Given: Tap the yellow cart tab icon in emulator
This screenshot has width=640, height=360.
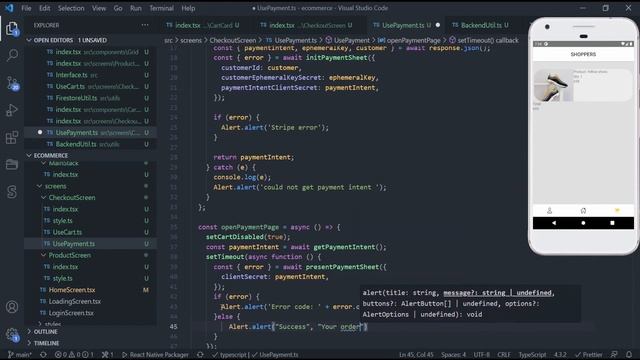Looking at the screenshot, I should click(x=617, y=211).
